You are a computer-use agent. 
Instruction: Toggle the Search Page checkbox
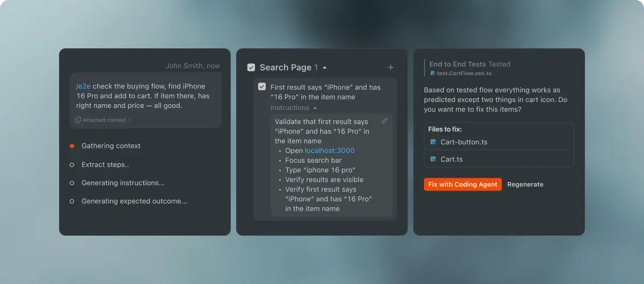251,68
